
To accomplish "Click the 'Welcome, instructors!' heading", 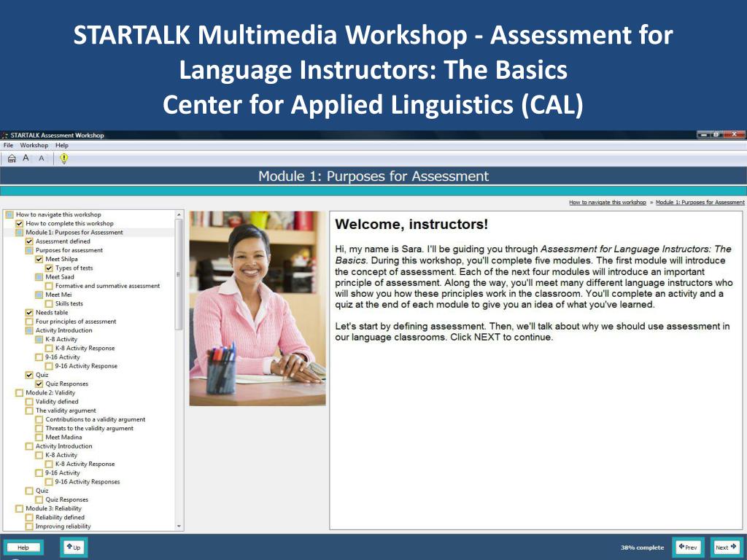I will [x=411, y=225].
